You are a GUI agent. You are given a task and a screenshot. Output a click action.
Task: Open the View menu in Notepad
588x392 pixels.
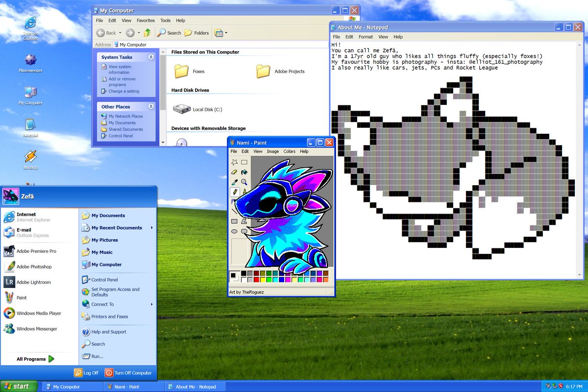tap(383, 37)
